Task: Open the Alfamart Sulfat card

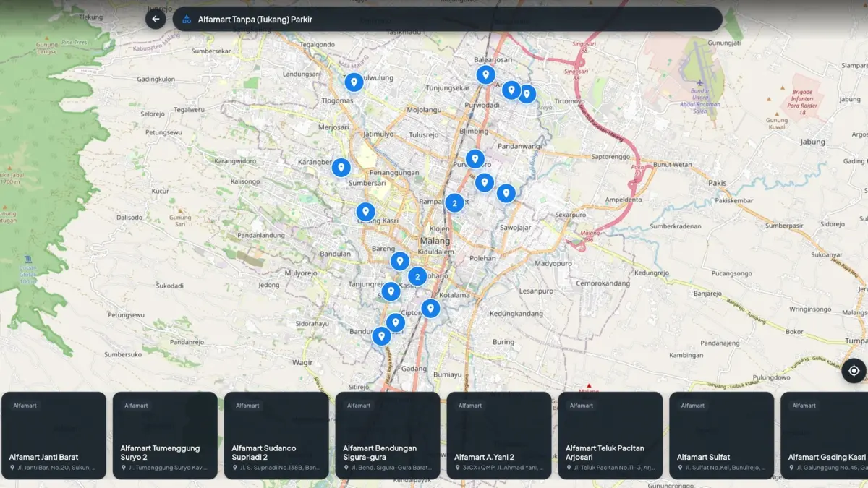Action: coord(722,435)
